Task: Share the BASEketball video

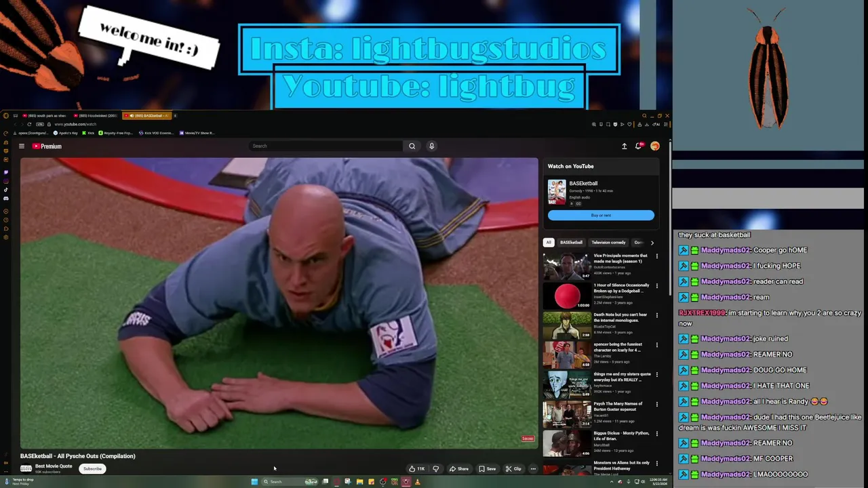Action: [459, 468]
